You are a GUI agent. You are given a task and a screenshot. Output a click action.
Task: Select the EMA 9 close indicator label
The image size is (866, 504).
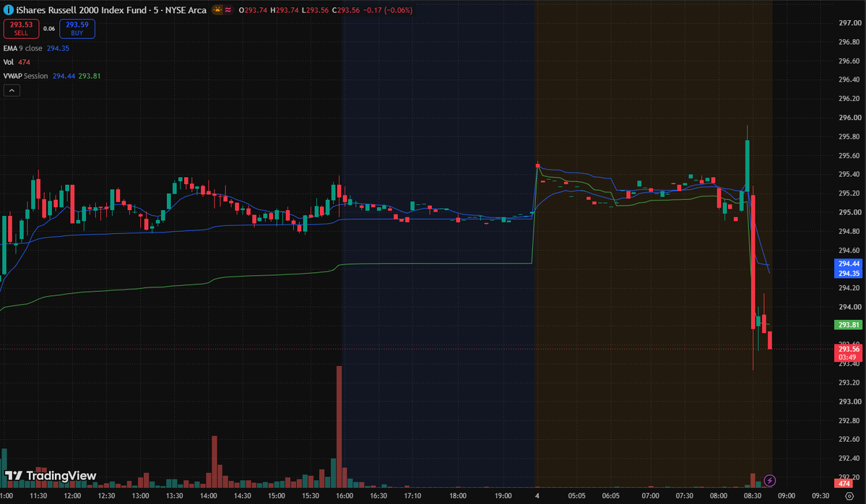coord(22,48)
